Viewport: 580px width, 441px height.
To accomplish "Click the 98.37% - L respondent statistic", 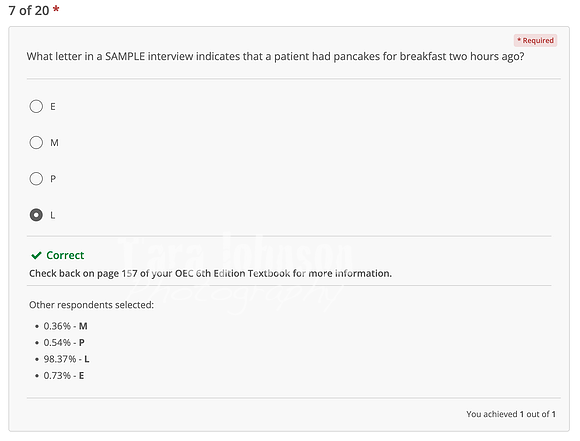I will click(66, 359).
